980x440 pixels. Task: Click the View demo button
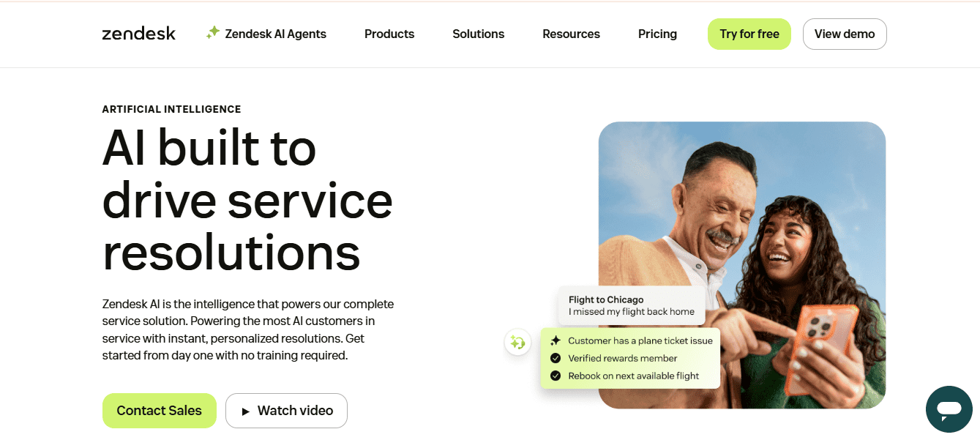tap(845, 34)
